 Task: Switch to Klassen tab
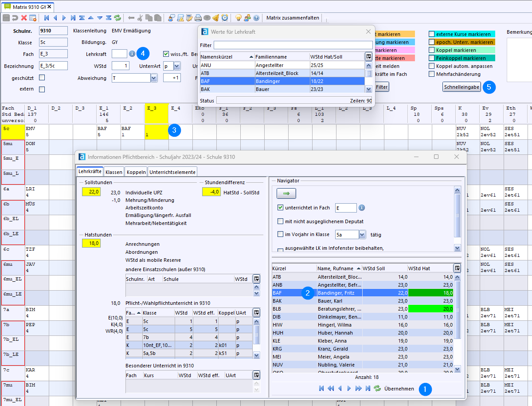[114, 172]
